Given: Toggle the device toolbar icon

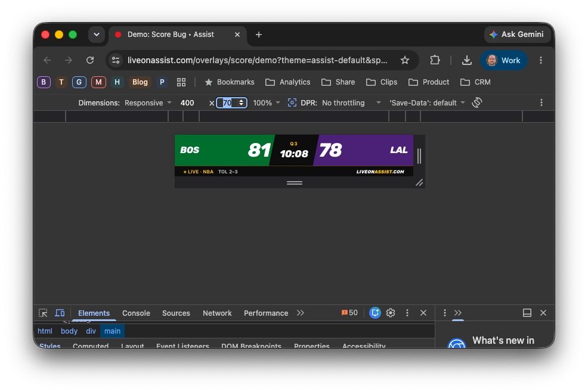Looking at the screenshot, I should pyautogui.click(x=60, y=313).
